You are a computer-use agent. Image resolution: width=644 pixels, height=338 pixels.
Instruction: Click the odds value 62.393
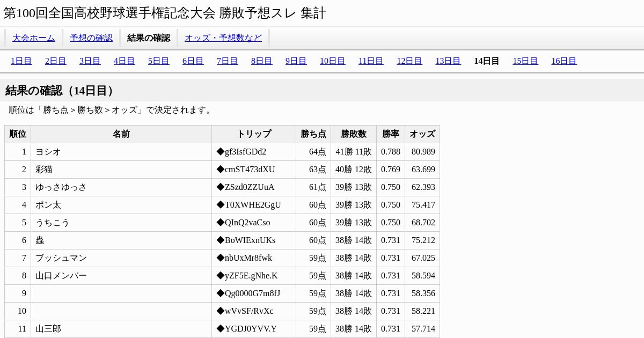423,187
